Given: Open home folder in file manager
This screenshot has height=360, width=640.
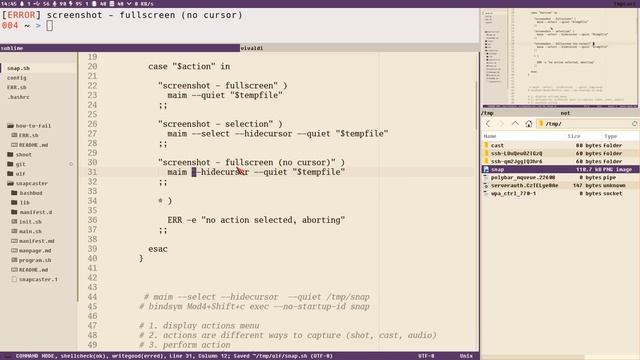Looking at the screenshot, I should (529, 124).
